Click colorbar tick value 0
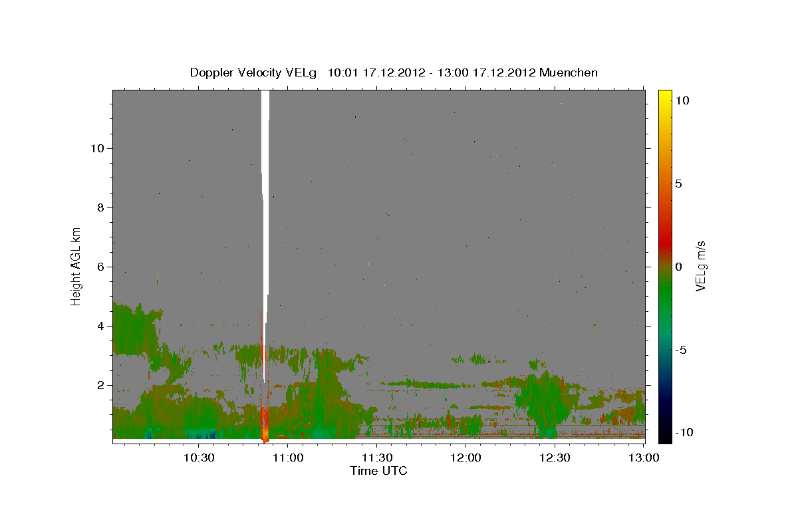This screenshot has width=798, height=532. pos(678,267)
